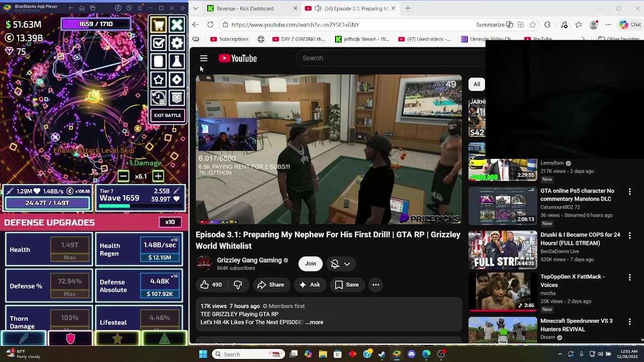Viewport: 644px width, 362px height.
Task: Open the star icon in the game menu
Action: pos(158,79)
